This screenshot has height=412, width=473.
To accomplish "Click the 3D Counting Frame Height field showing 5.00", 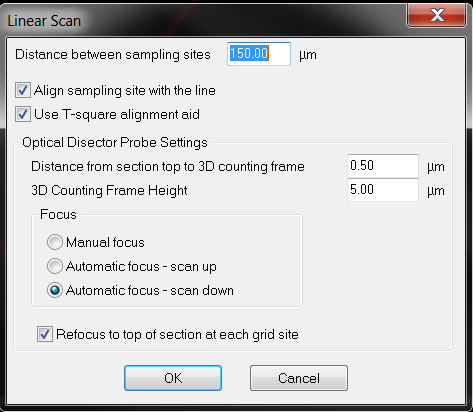I will click(x=383, y=190).
